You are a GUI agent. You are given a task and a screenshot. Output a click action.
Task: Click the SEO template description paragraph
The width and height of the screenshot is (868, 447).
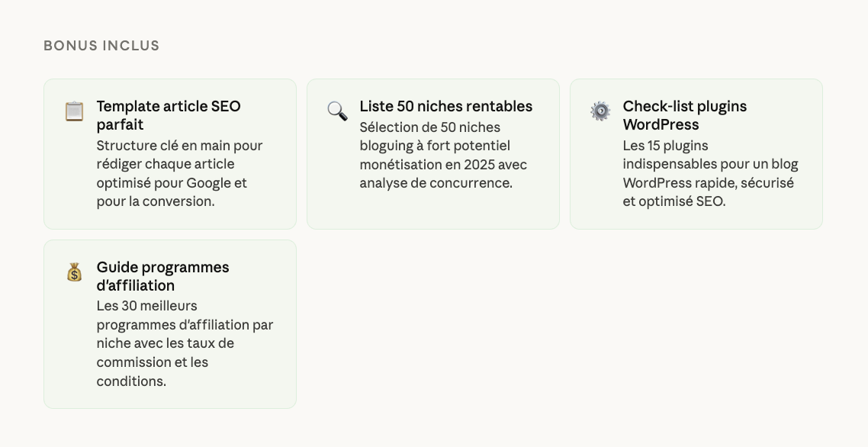(179, 174)
